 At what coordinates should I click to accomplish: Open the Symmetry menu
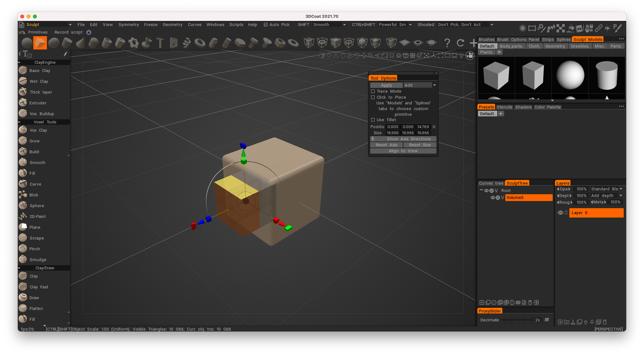coord(128,24)
